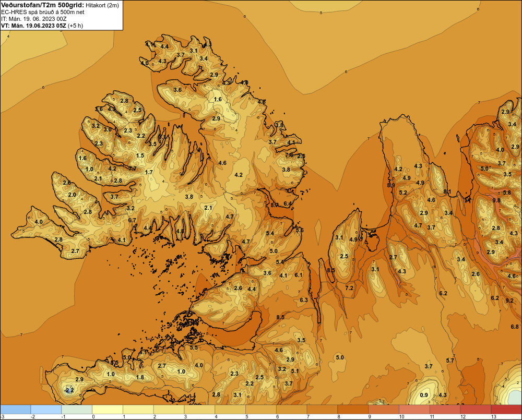The width and height of the screenshot is (522, 420).
Task: Click the '5.1' temperature value on the map
Action: [295, 371]
